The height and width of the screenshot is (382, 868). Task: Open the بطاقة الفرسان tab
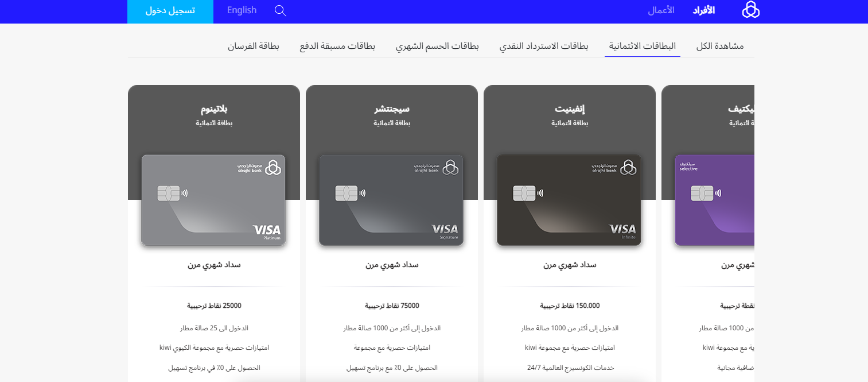pyautogui.click(x=254, y=46)
